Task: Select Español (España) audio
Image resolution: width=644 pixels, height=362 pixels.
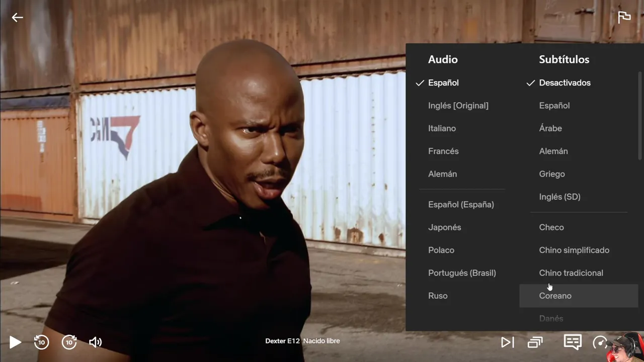Action: click(x=462, y=205)
